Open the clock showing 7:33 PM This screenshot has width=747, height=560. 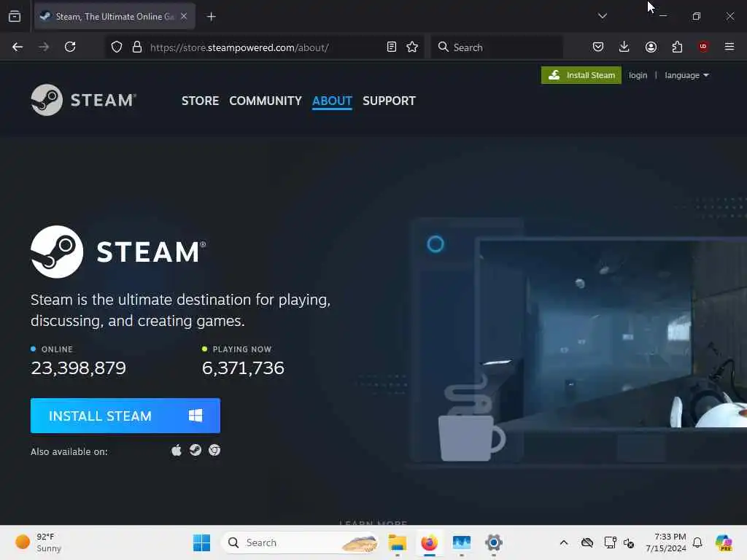[x=666, y=542]
